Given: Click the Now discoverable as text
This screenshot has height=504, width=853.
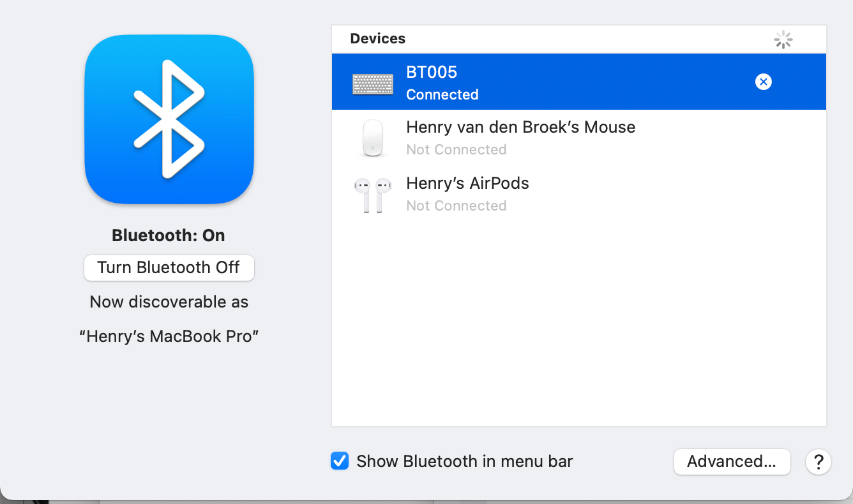Looking at the screenshot, I should [x=169, y=302].
